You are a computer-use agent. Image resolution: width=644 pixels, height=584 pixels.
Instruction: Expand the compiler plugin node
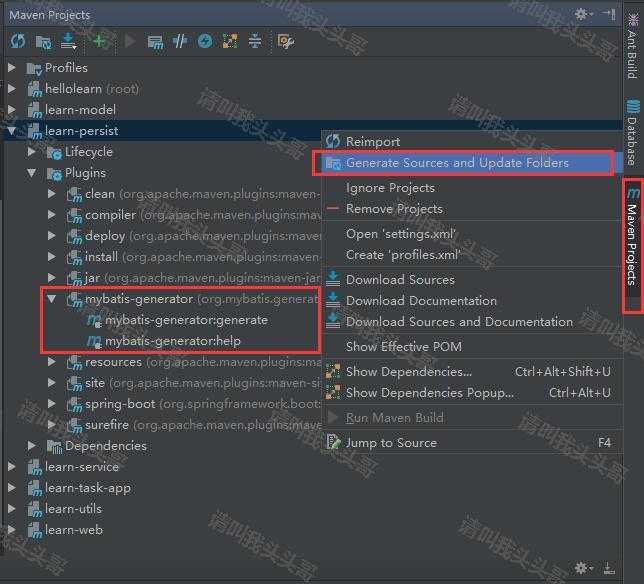point(52,214)
